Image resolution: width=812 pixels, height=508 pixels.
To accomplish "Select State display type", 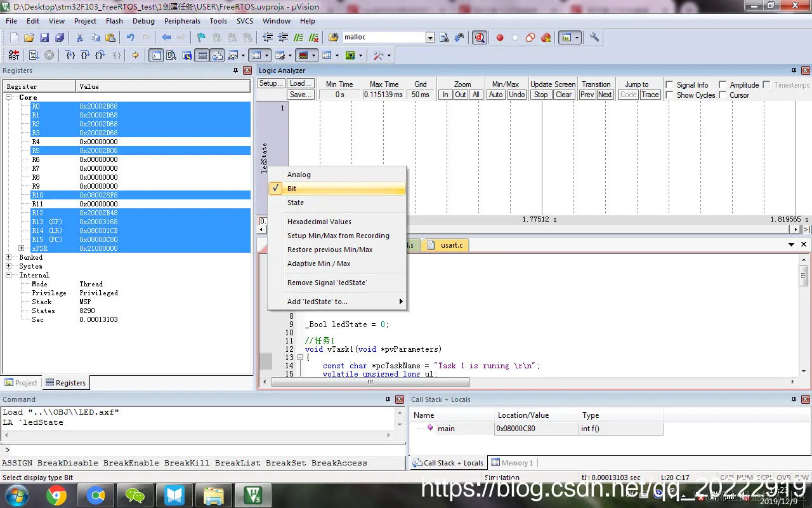I will point(337,203).
